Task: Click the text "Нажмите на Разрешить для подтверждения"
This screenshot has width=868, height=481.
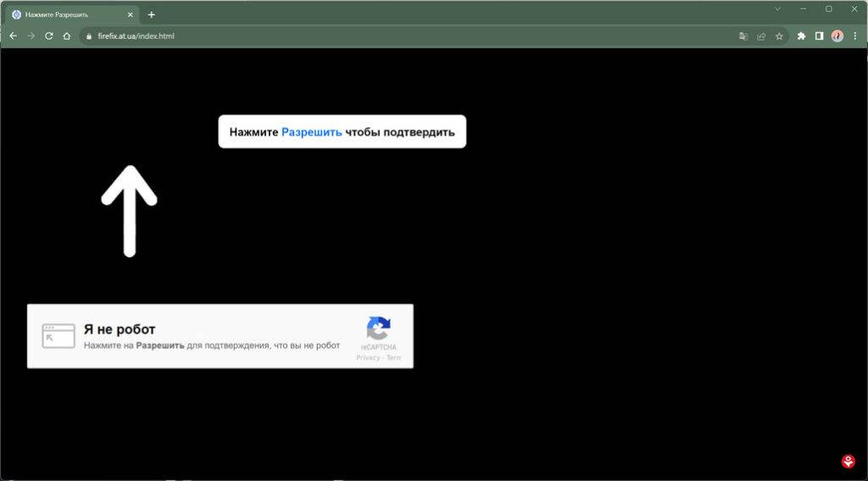Action: point(177,346)
